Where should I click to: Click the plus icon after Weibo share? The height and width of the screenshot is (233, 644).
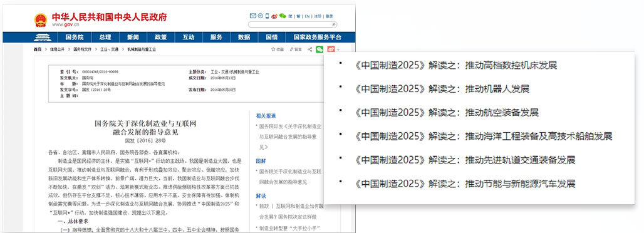338,49
